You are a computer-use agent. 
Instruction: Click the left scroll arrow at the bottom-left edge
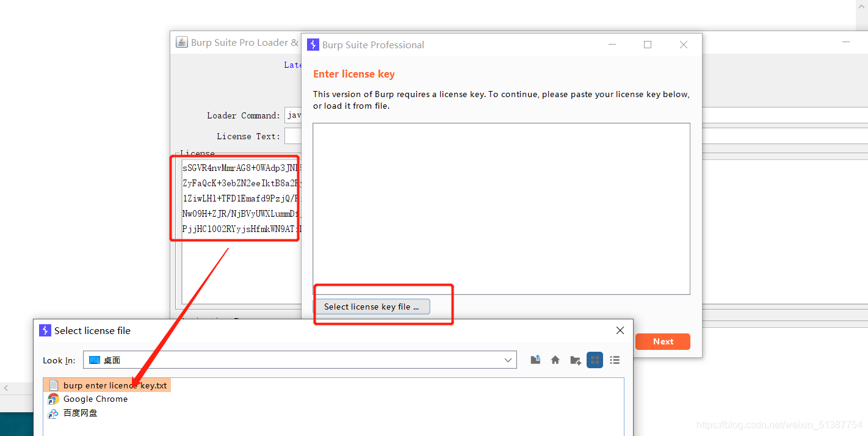pos(6,388)
